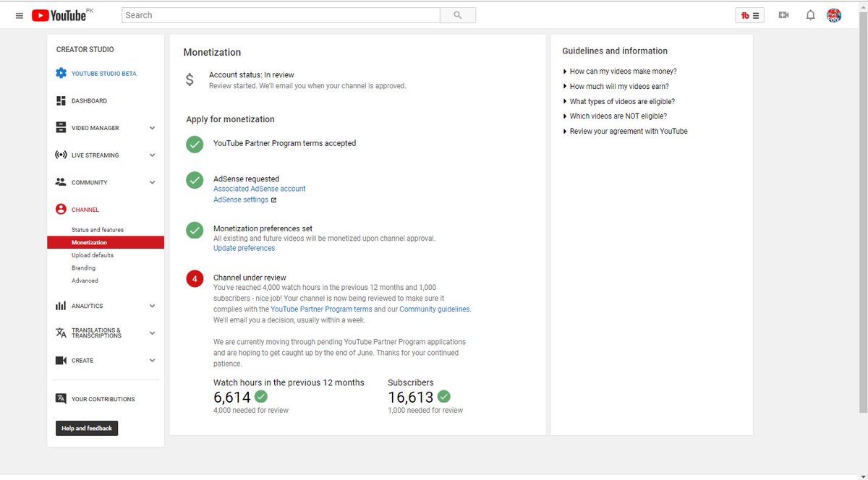Viewport: 868px width, 480px height.
Task: Expand 'How can my videos make money?'
Action: pyautogui.click(x=620, y=72)
